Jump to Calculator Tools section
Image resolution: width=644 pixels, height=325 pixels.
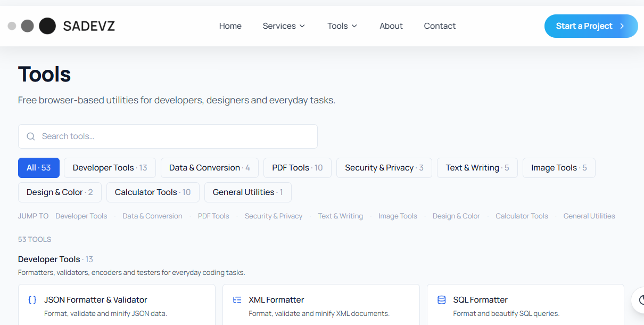click(522, 216)
